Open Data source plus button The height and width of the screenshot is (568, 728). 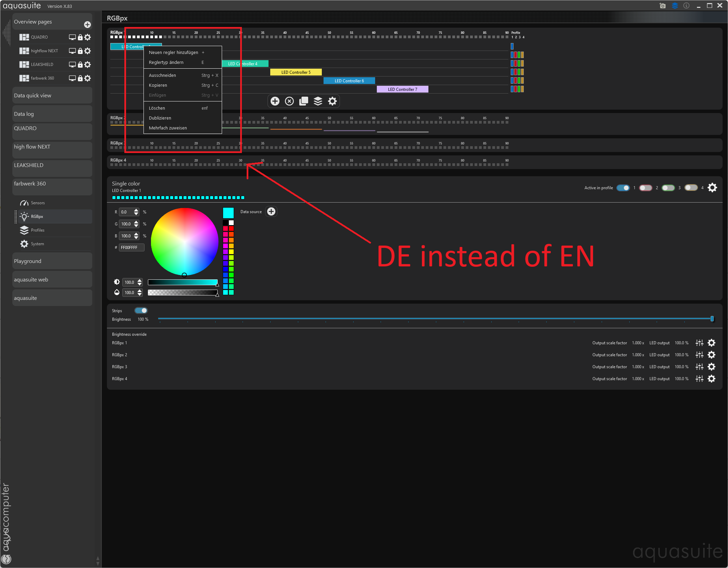coord(271,212)
